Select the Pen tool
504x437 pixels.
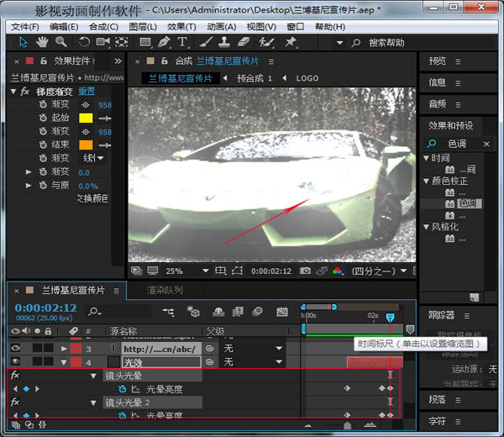(164, 42)
